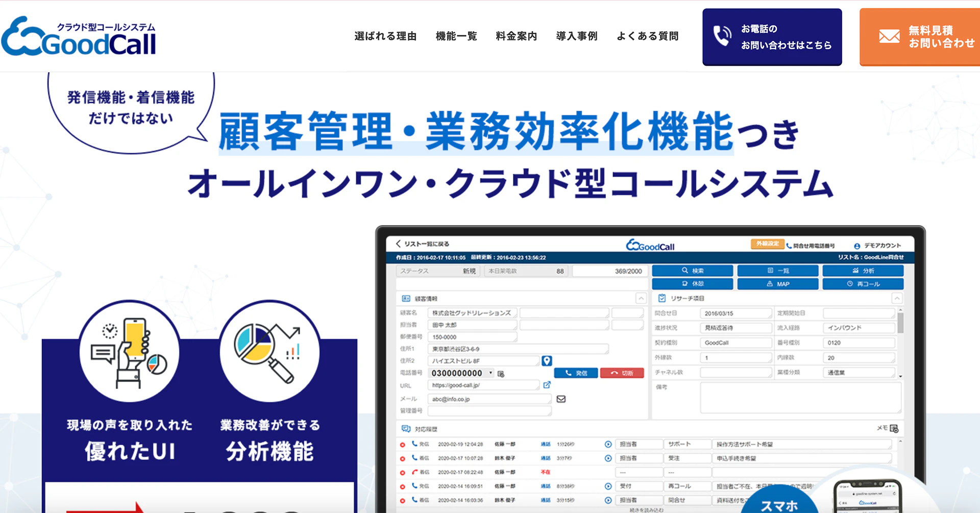Click the リスト一覧に戻る back link
Image resolution: width=980 pixels, height=513 pixels.
point(427,244)
